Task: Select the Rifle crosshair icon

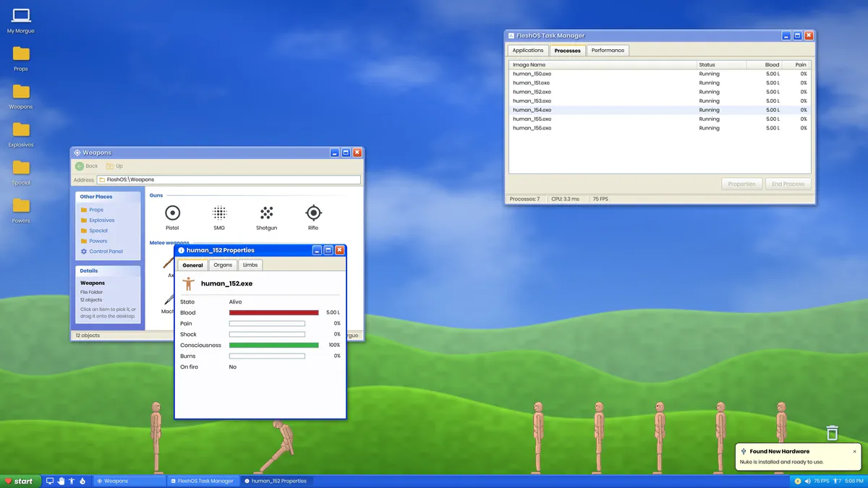Action: [x=313, y=213]
